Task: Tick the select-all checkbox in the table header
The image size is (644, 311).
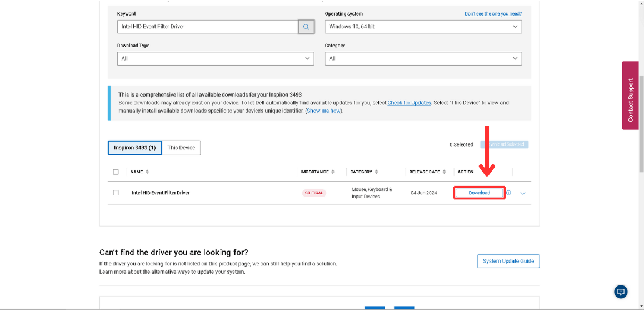Action: point(116,172)
